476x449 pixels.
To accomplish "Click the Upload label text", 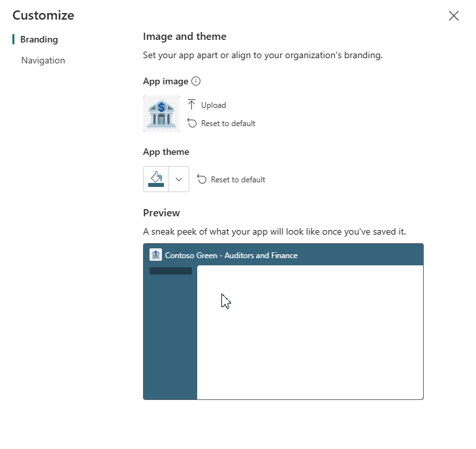I will coord(214,105).
